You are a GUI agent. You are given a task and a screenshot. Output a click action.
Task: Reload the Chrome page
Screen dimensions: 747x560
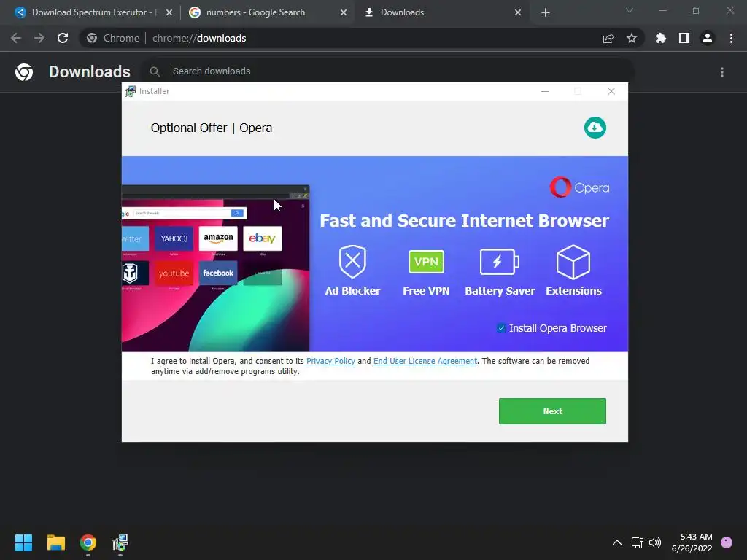pyautogui.click(x=63, y=38)
